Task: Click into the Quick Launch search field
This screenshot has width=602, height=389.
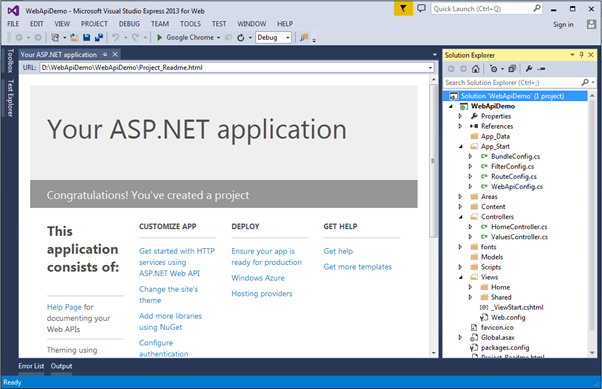Action: (x=482, y=8)
